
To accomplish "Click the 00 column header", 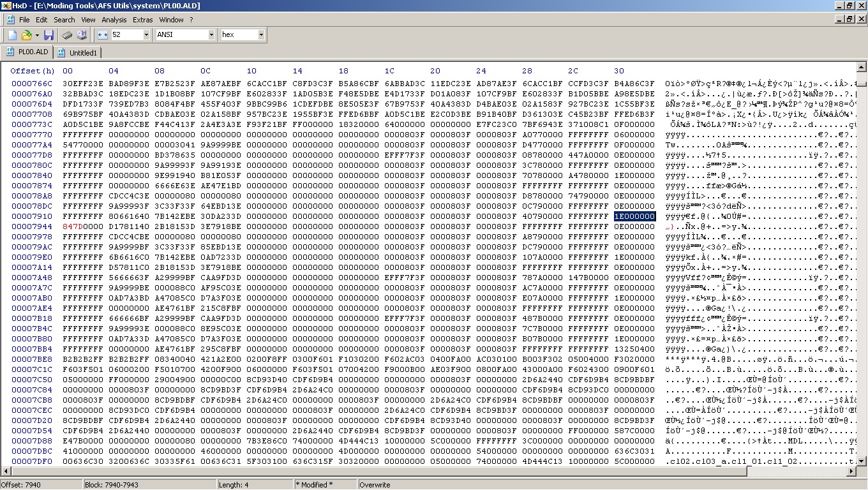I will [x=68, y=71].
